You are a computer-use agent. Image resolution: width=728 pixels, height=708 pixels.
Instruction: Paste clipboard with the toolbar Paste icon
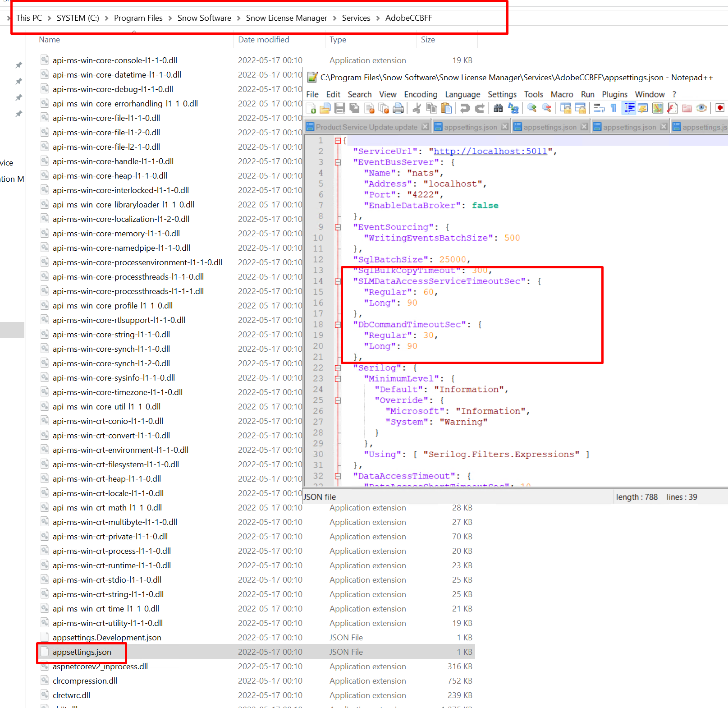point(446,108)
